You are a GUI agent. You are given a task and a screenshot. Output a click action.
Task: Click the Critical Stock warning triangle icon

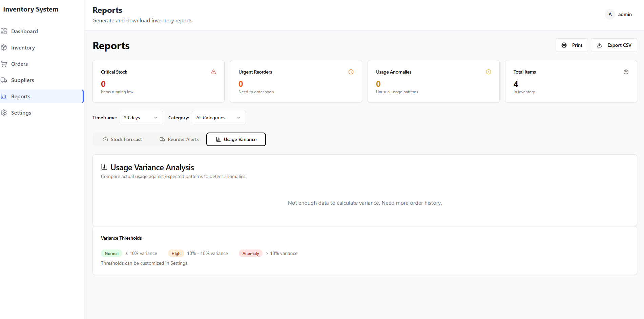click(x=213, y=72)
